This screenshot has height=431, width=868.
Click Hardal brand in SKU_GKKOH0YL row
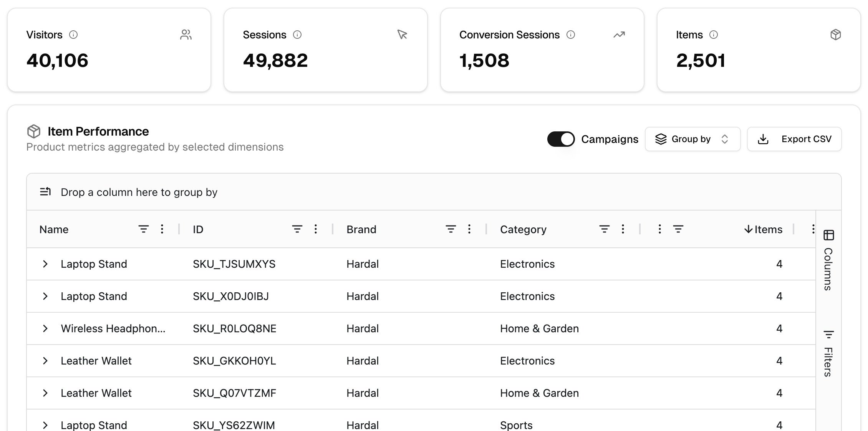(x=363, y=361)
